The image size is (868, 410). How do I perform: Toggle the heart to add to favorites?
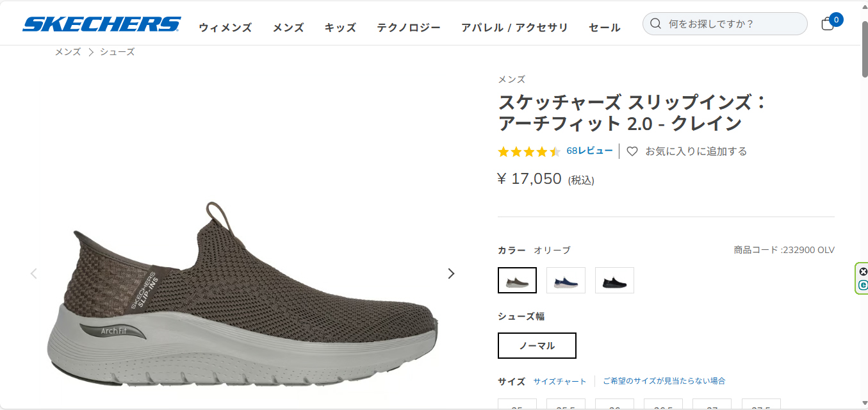tap(632, 151)
